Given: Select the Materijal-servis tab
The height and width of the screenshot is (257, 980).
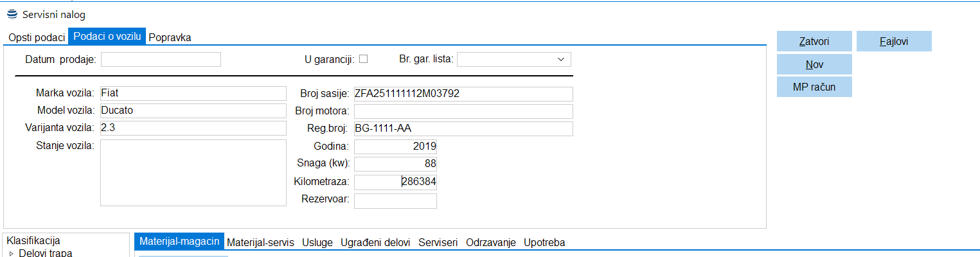Looking at the screenshot, I should pos(260,242).
